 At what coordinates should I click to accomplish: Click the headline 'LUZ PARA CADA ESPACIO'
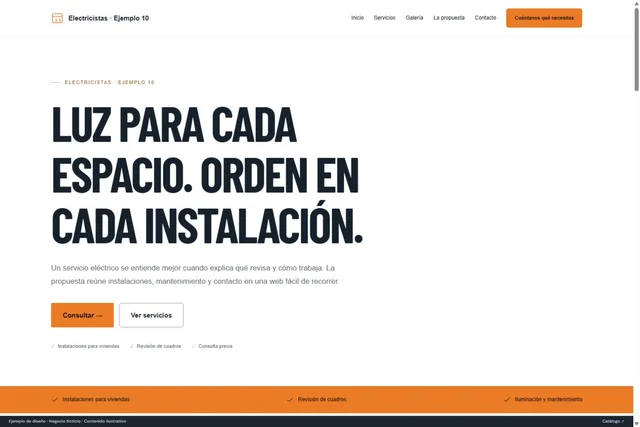[207, 174]
